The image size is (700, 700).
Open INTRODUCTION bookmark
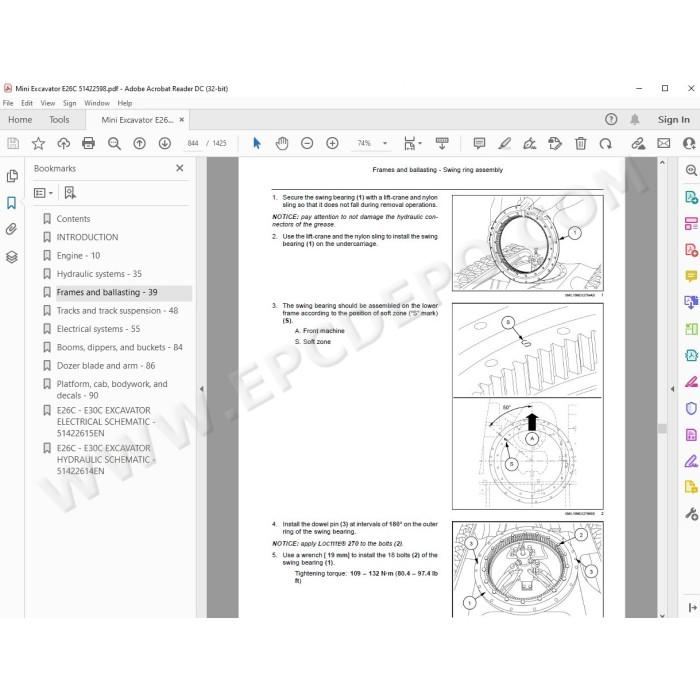(88, 237)
